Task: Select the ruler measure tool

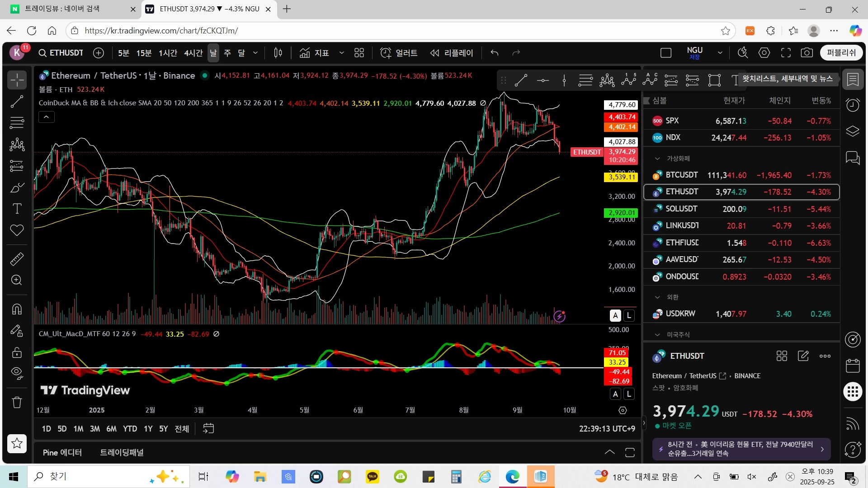Action: tap(17, 259)
